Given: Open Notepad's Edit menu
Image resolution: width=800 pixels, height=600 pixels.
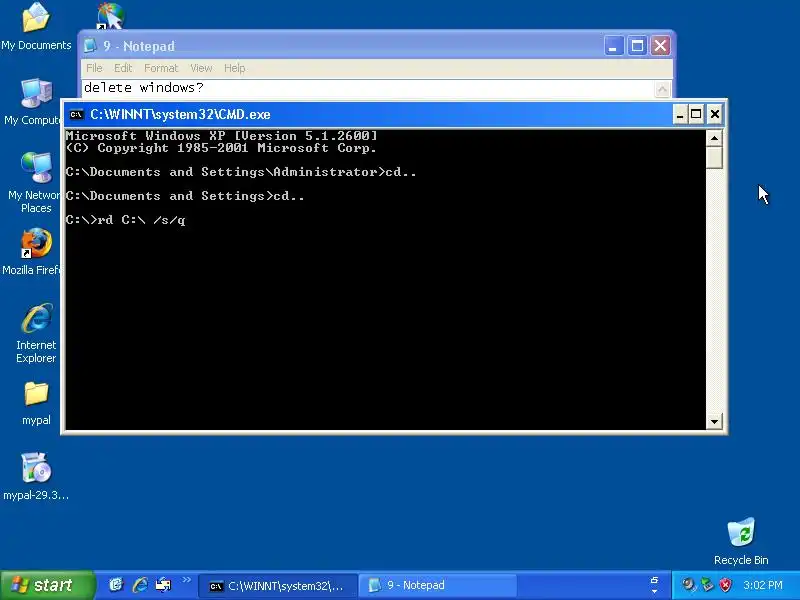Looking at the screenshot, I should [x=122, y=68].
